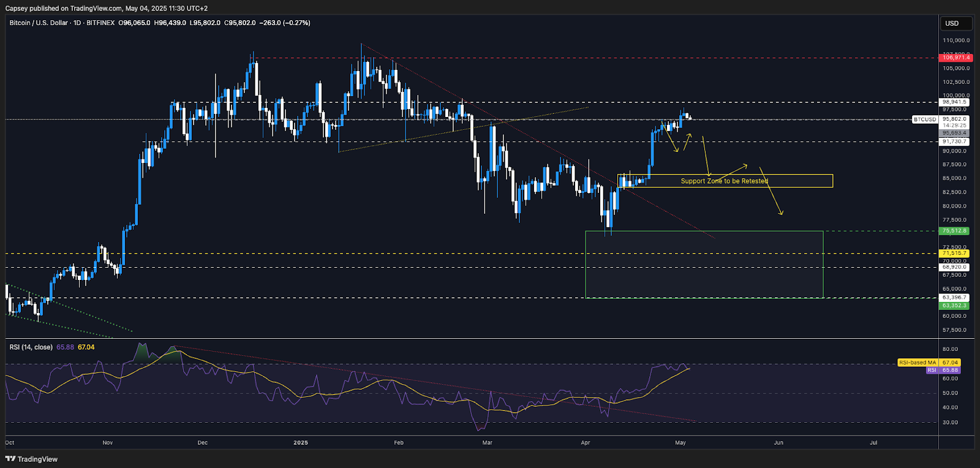Viewport: 980px width, 468px height.
Task: Click Jun on the time axis
Action: point(778,442)
